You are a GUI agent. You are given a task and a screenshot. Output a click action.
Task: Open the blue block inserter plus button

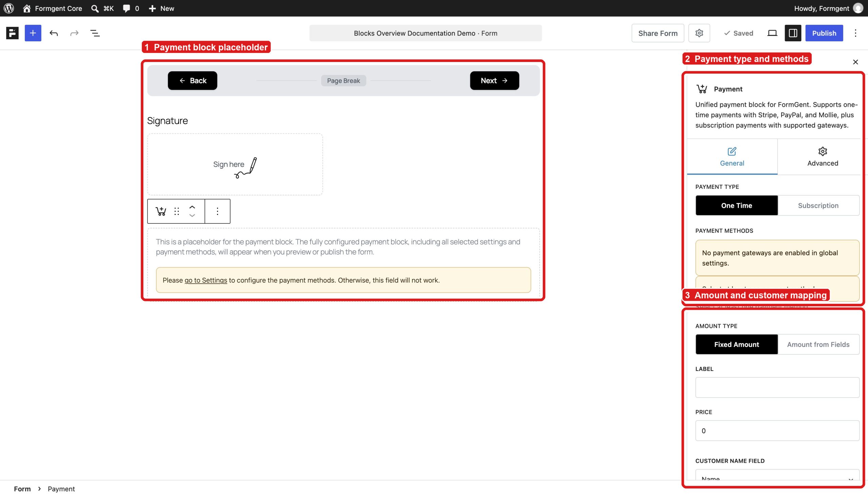33,33
